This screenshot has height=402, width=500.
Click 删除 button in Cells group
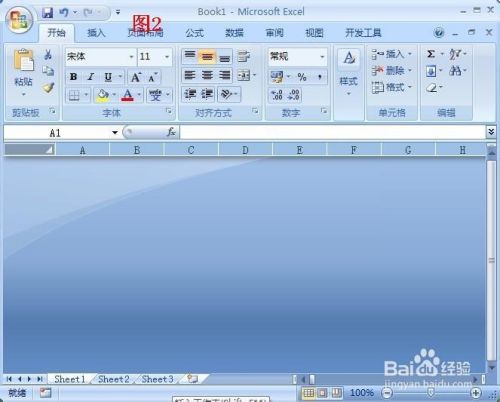coord(392,70)
